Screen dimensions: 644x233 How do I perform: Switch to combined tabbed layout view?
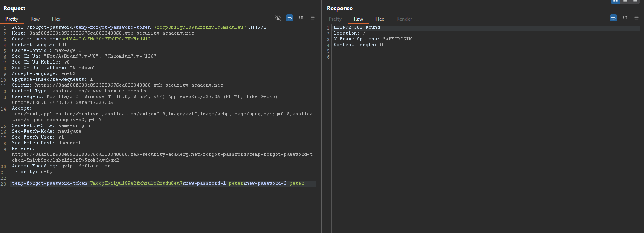click(636, 1)
